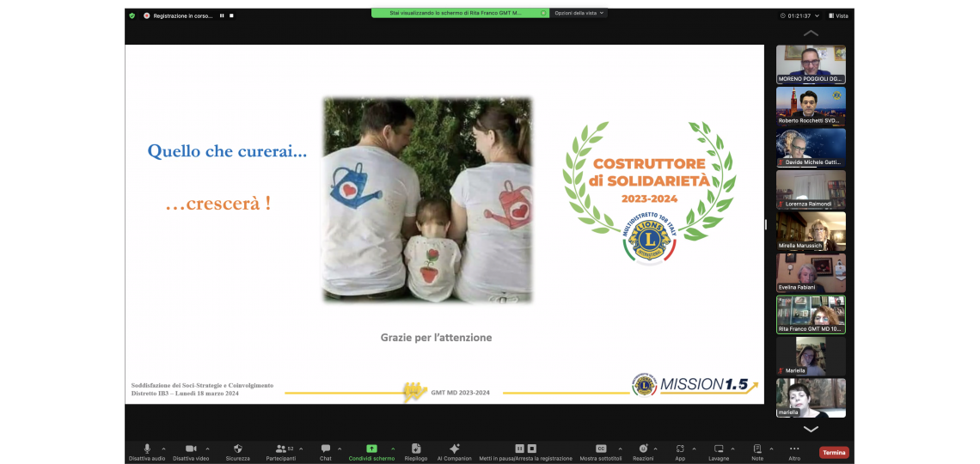Select Lorenza Raimondi video thumbnail
Screen dimensions: 980x464
[811, 189]
